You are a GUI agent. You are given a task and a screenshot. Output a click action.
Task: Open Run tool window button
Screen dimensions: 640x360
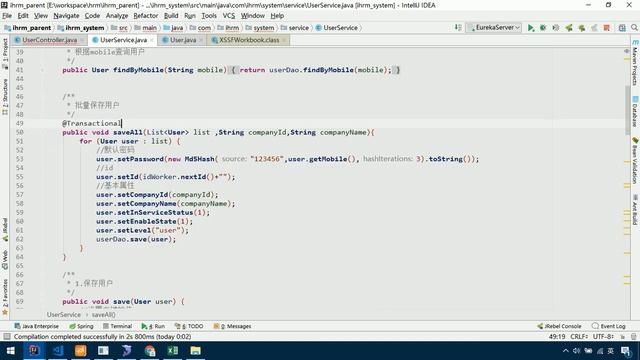click(153, 326)
